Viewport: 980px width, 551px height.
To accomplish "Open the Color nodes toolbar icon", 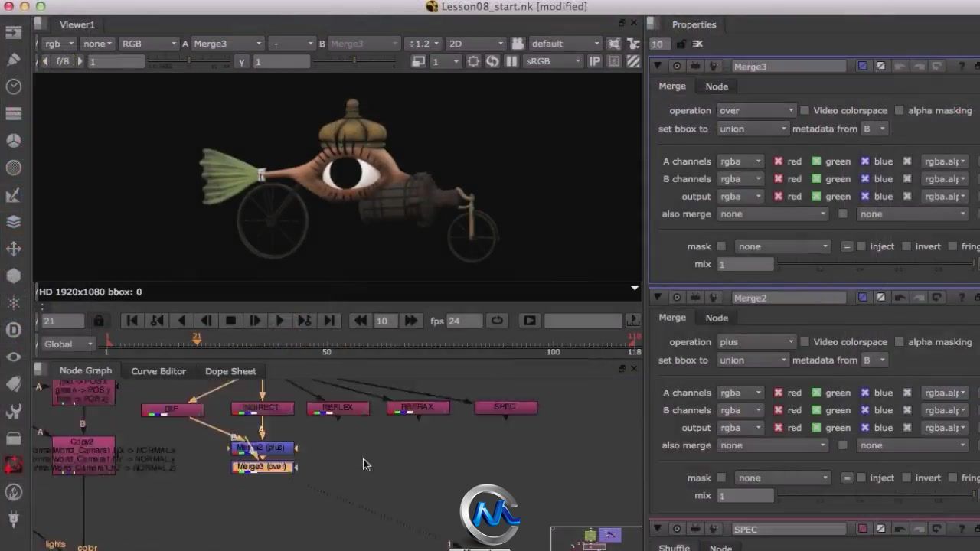I will (x=13, y=141).
